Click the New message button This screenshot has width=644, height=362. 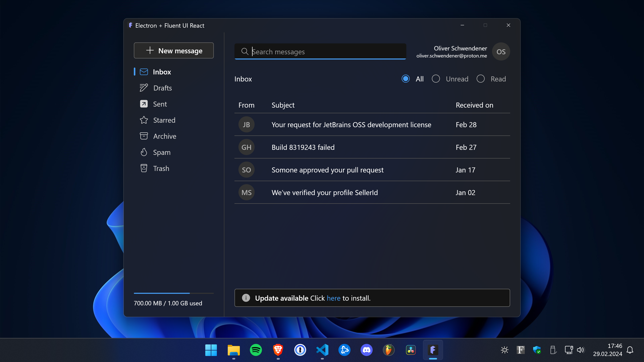click(x=174, y=51)
